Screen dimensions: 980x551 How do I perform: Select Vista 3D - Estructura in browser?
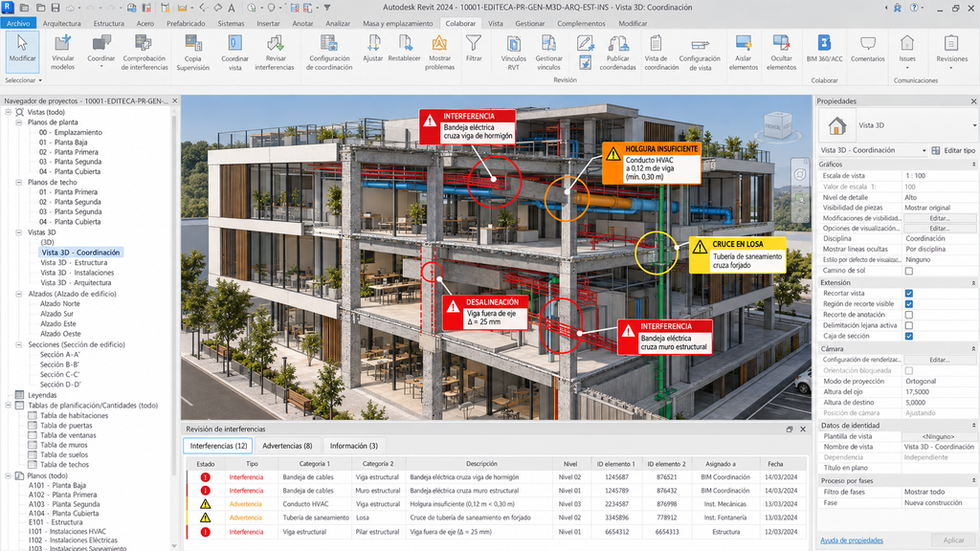(x=74, y=263)
